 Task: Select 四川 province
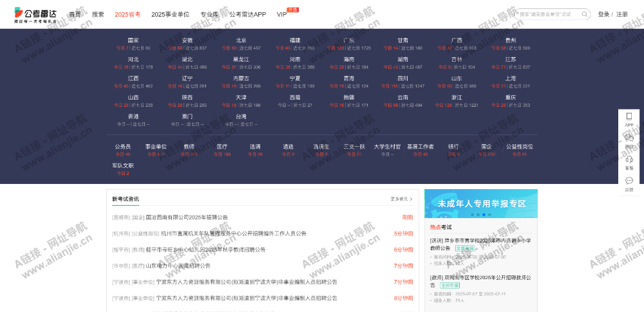tap(402, 78)
